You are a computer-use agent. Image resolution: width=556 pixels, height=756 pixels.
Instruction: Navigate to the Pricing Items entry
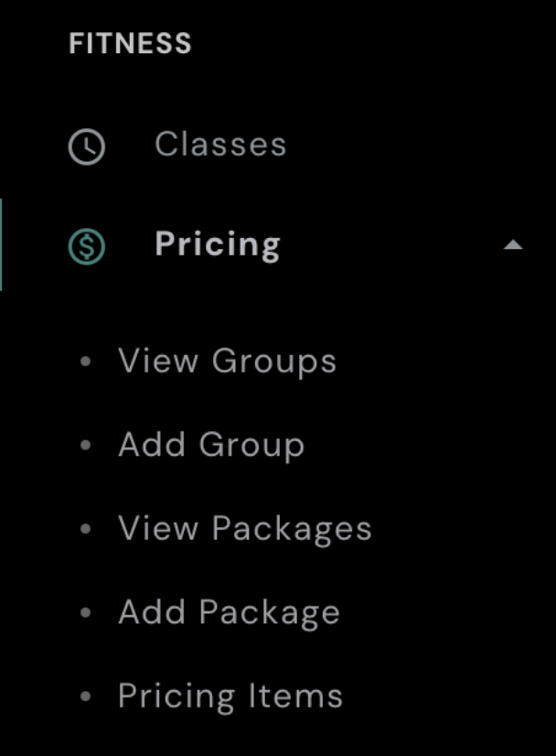pyautogui.click(x=230, y=697)
